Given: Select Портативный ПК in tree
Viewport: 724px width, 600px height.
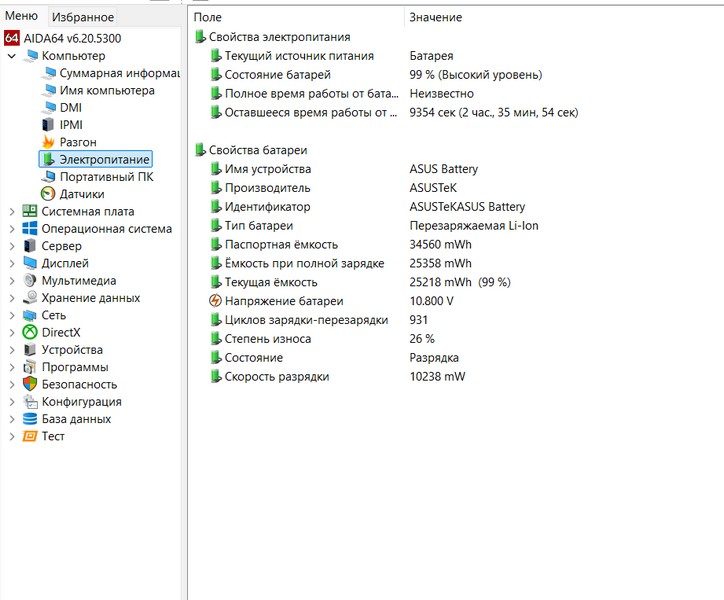Looking at the screenshot, I should point(106,177).
